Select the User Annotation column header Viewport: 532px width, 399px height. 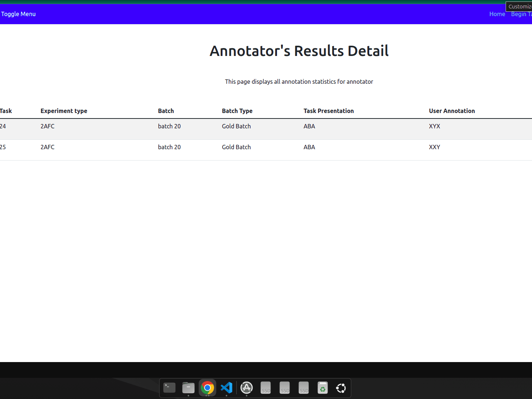(x=452, y=111)
